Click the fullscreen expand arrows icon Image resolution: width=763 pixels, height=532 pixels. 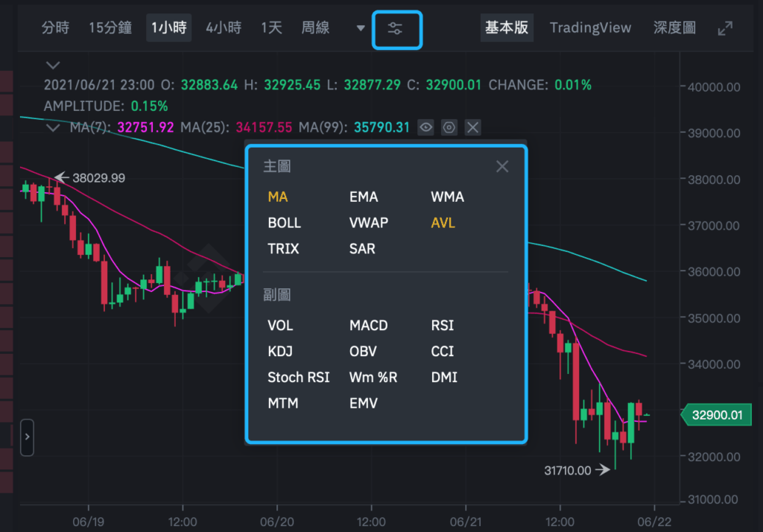click(725, 28)
